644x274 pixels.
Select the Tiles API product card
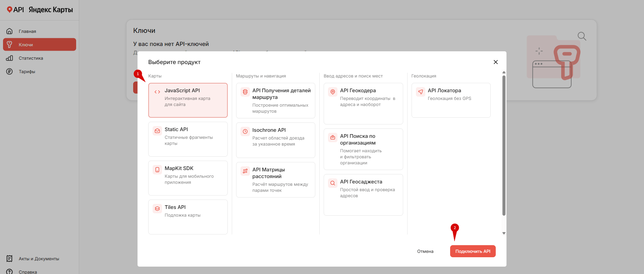click(x=188, y=217)
